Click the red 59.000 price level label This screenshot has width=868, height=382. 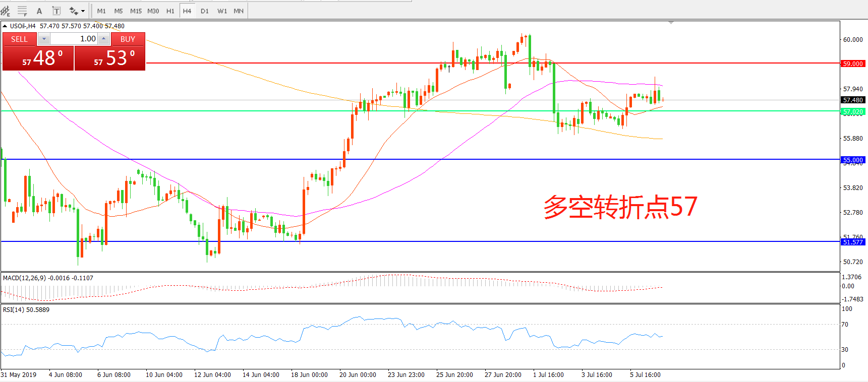pyautogui.click(x=852, y=63)
